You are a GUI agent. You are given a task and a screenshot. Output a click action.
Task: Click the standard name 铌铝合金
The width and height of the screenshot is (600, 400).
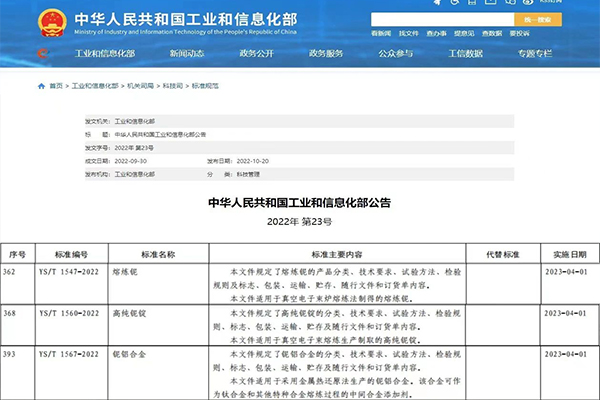129,354
